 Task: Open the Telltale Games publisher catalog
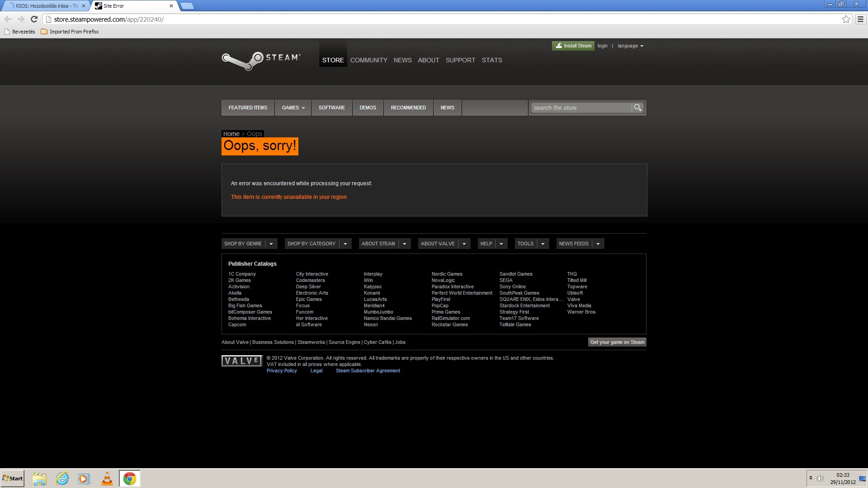point(515,324)
